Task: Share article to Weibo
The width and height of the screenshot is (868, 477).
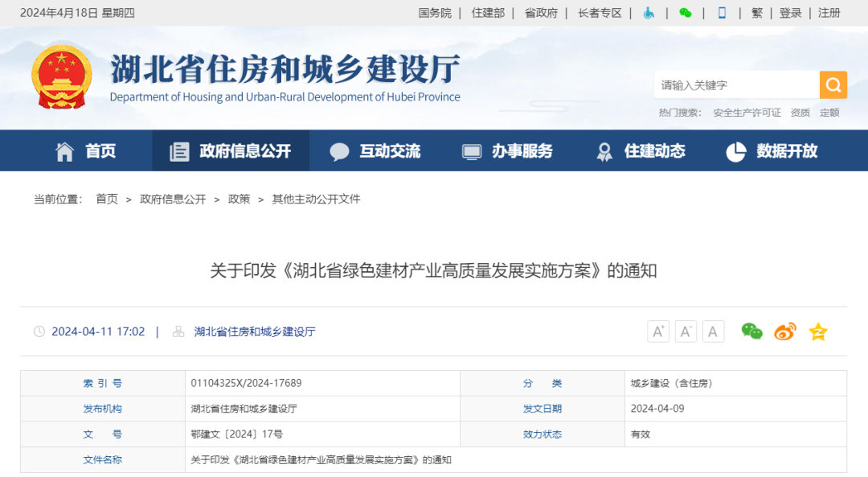Action: (x=785, y=331)
